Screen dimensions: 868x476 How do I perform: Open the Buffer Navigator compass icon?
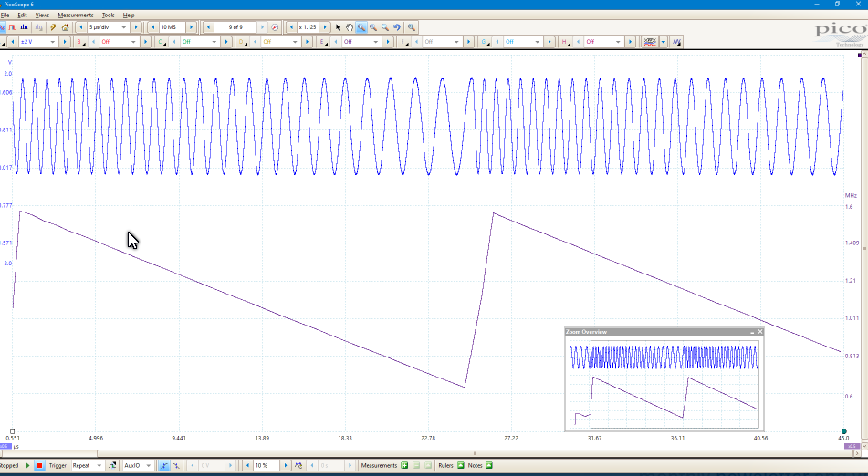(x=276, y=27)
